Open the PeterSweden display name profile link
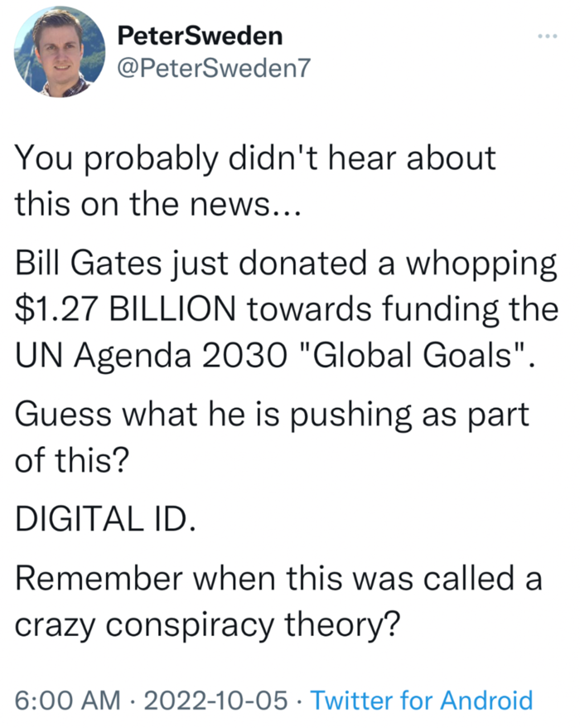 pos(200,36)
